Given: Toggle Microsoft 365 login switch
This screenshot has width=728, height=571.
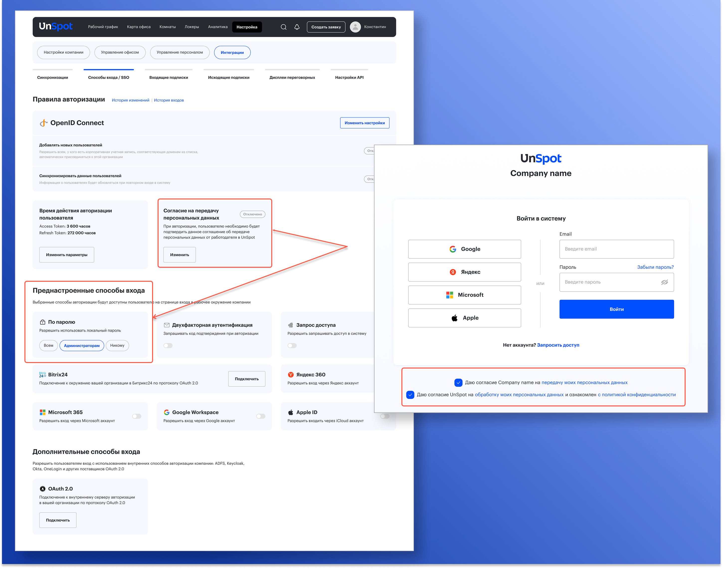Looking at the screenshot, I should pyautogui.click(x=137, y=416).
